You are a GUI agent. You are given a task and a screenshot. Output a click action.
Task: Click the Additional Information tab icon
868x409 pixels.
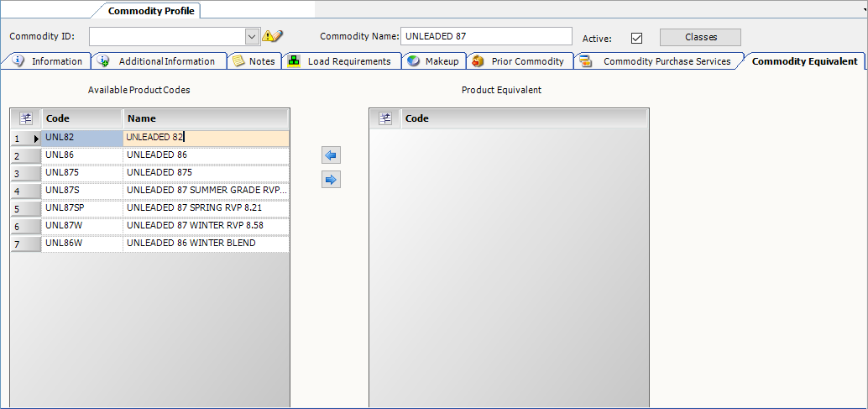(x=103, y=61)
